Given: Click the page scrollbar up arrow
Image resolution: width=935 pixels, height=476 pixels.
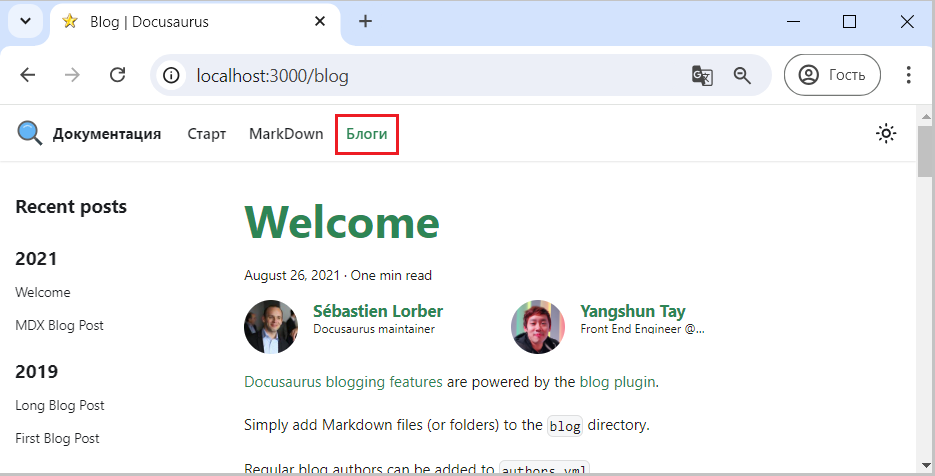Looking at the screenshot, I should [x=925, y=116].
